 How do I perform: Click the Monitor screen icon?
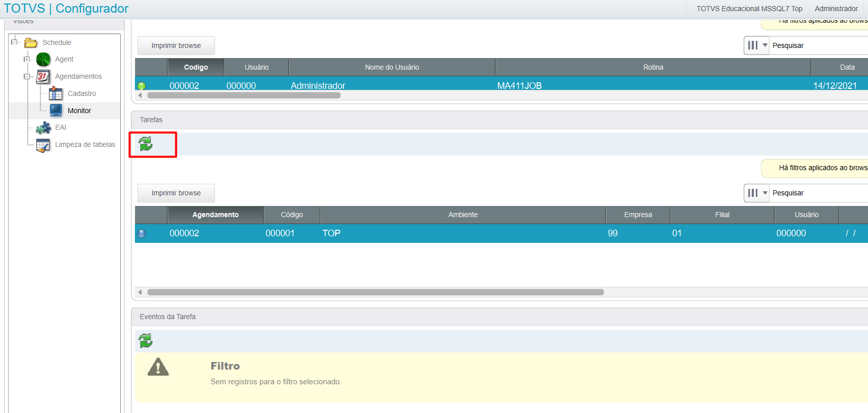[x=56, y=111]
